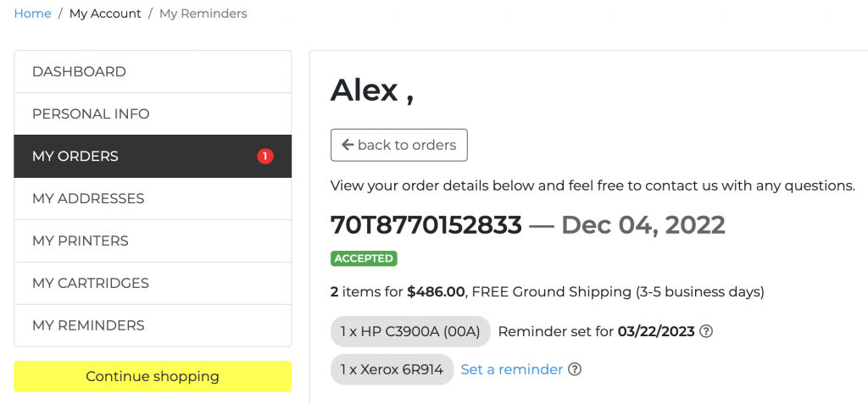Click the help icon beside 03/22/2023 reminder

tap(706, 331)
